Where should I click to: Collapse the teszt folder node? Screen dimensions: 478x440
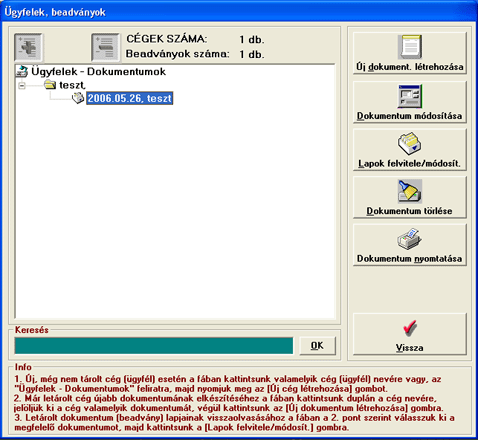tap(22, 86)
